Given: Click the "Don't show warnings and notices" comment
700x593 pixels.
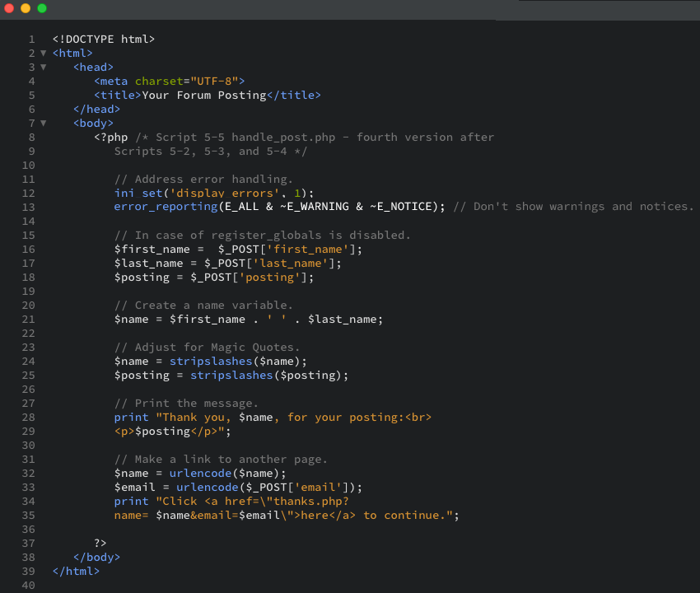Looking at the screenshot, I should (x=574, y=207).
